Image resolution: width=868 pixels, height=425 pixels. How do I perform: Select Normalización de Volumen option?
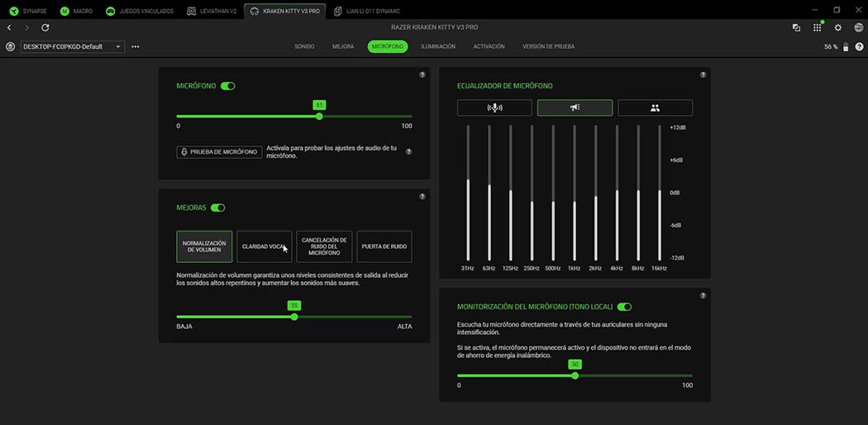(x=204, y=246)
